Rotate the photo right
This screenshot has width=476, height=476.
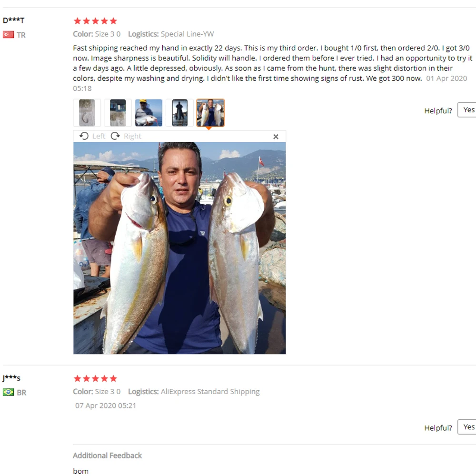(126, 136)
